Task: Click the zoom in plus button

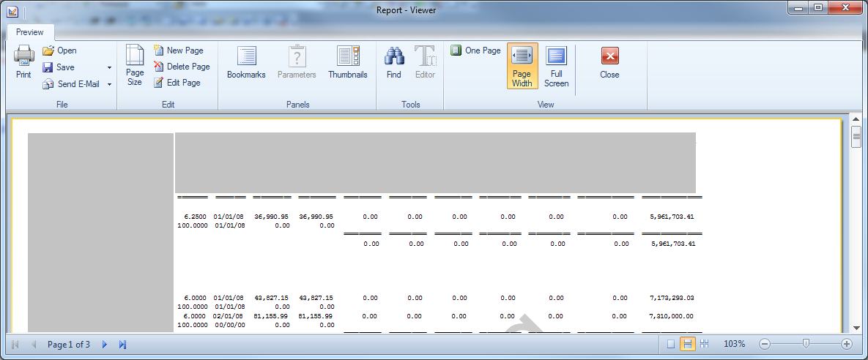Action: [x=847, y=344]
